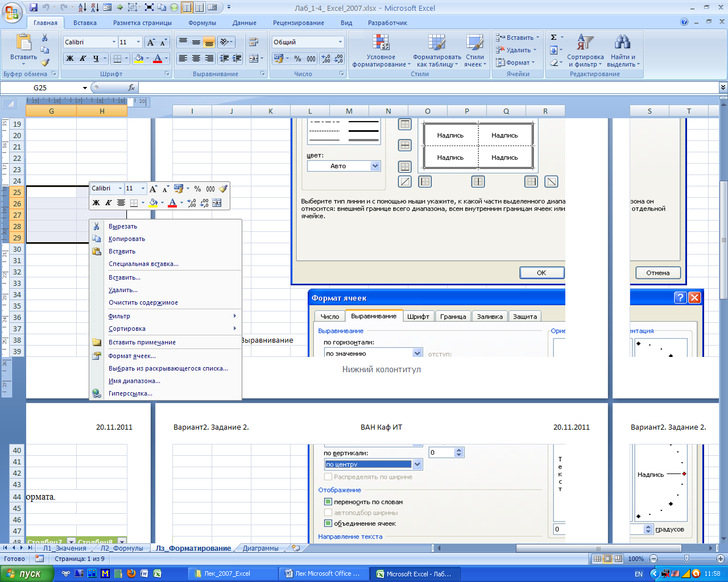Switch to Разметка страницы ribbon tab
The image size is (728, 582).
(x=142, y=23)
